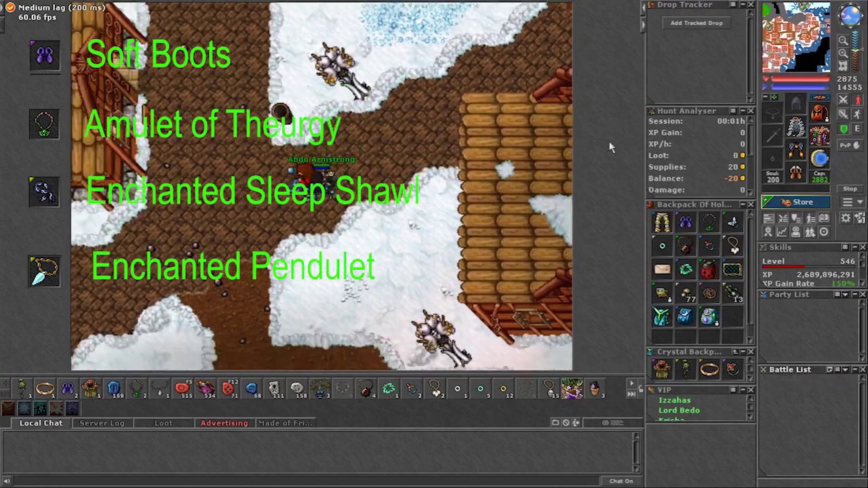The height and width of the screenshot is (488, 868).
Task: Collapse the Hunt Analyser panel
Action: 741,110
